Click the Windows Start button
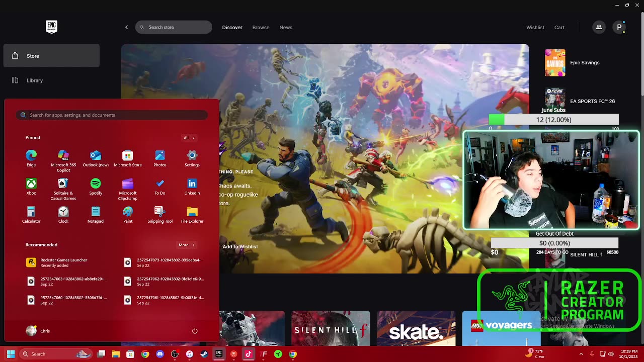Image resolution: width=644 pixels, height=362 pixels. (11, 354)
